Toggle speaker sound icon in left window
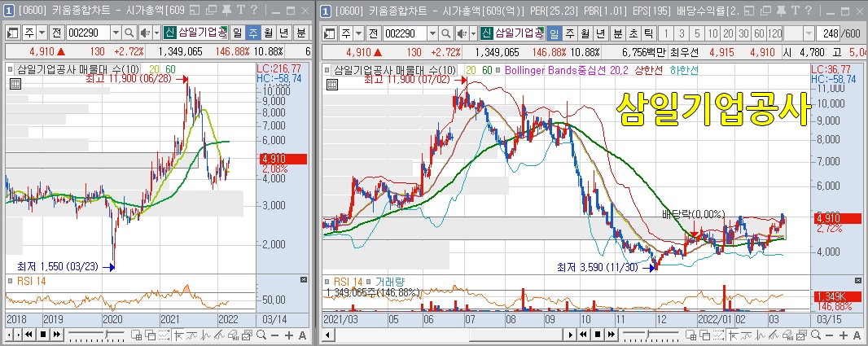The width and height of the screenshot is (868, 346). point(145,33)
